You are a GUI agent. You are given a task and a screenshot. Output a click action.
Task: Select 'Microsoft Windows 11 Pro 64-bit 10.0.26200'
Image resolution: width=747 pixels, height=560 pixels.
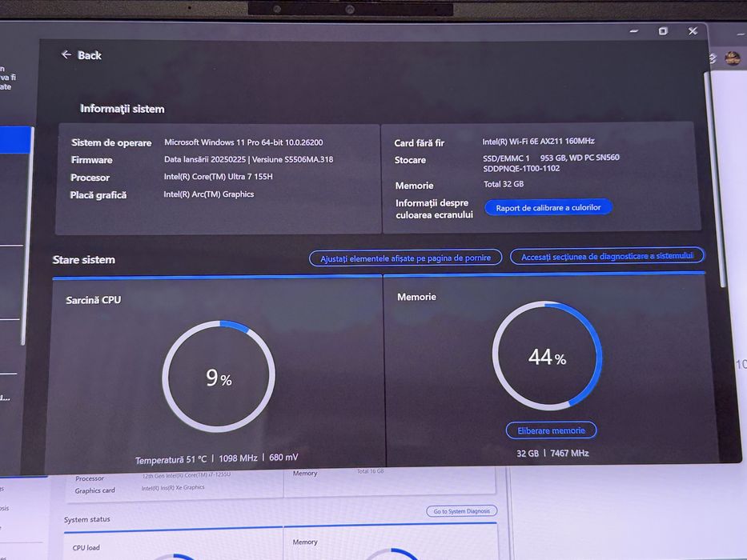[x=243, y=142]
